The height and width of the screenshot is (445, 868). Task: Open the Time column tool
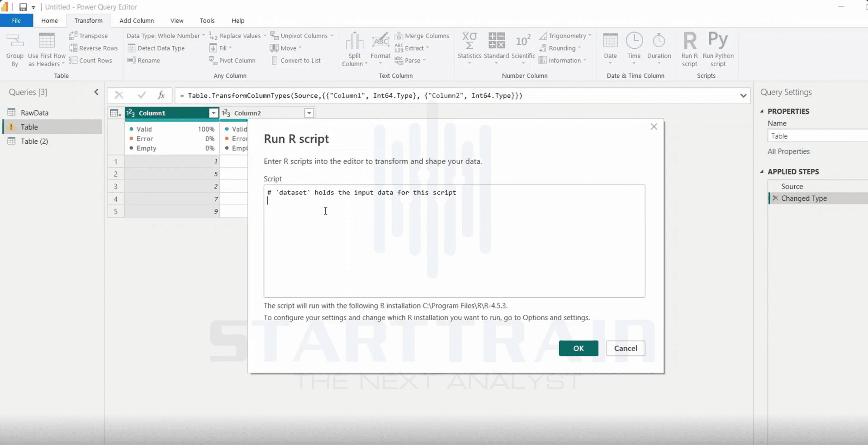click(x=634, y=48)
